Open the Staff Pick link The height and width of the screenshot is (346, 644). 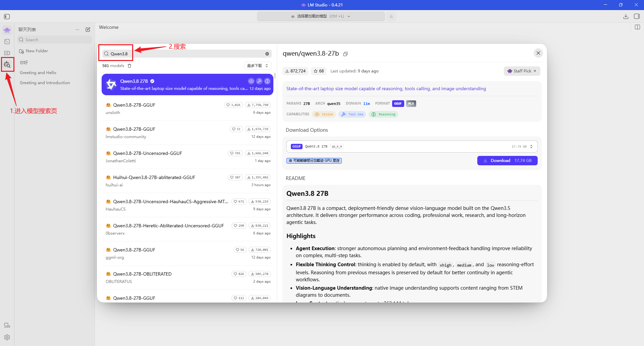(x=522, y=71)
